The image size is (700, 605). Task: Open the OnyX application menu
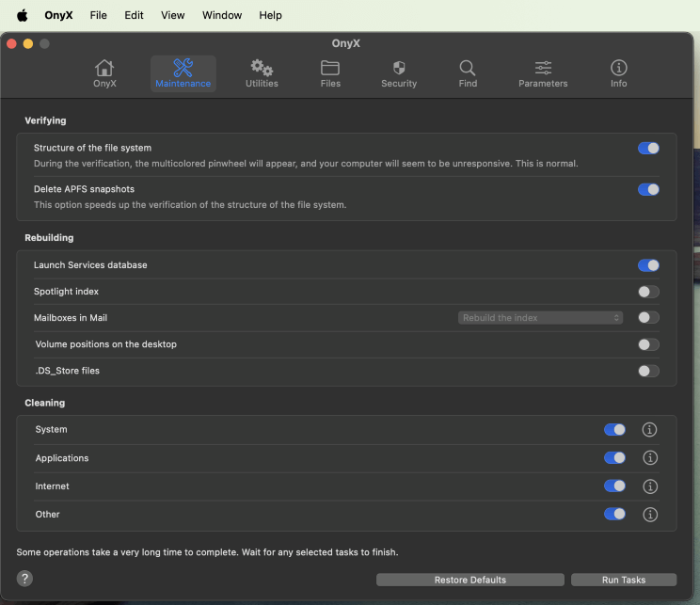coord(58,15)
